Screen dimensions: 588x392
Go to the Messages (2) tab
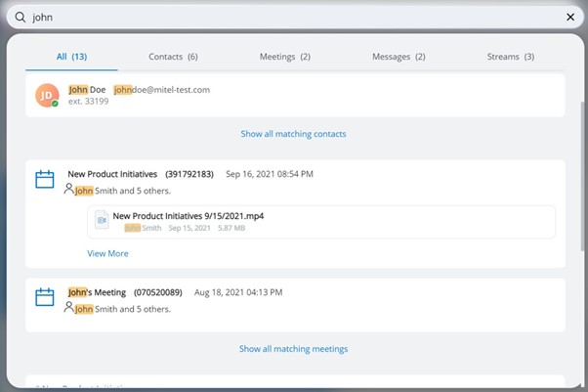pos(399,57)
